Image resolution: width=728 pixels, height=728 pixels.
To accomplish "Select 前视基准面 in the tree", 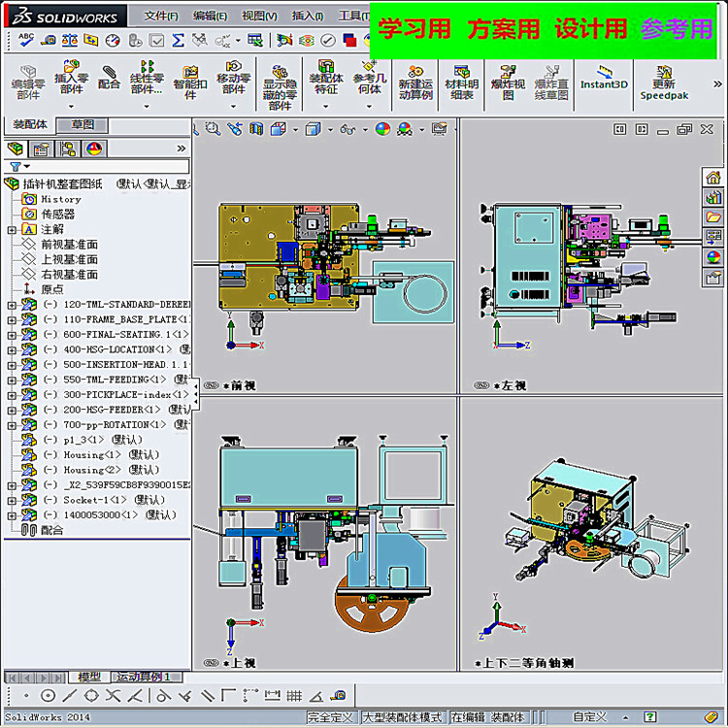I will click(x=69, y=245).
